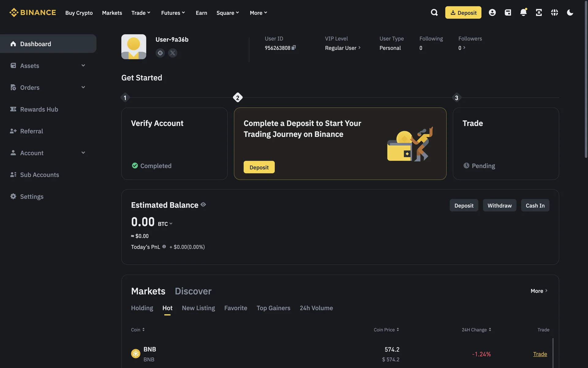Click the page vertical scrollbar

(x=586, y=80)
